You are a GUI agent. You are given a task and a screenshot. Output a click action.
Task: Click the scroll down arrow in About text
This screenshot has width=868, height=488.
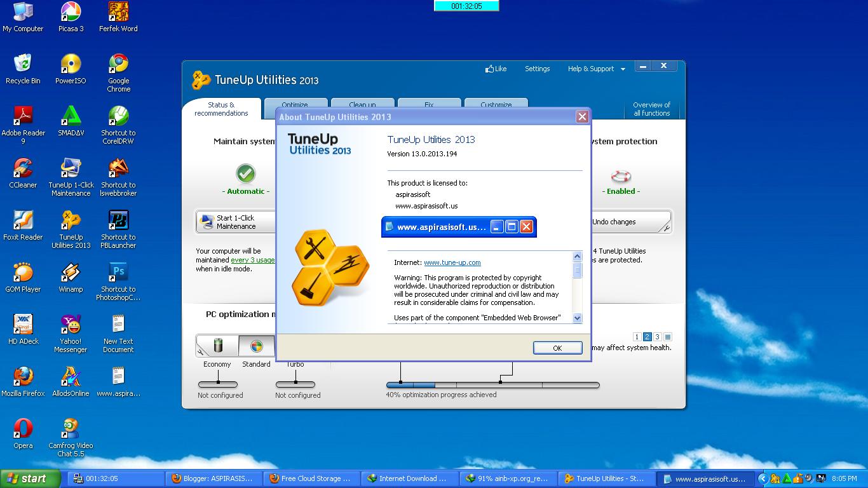(x=577, y=318)
